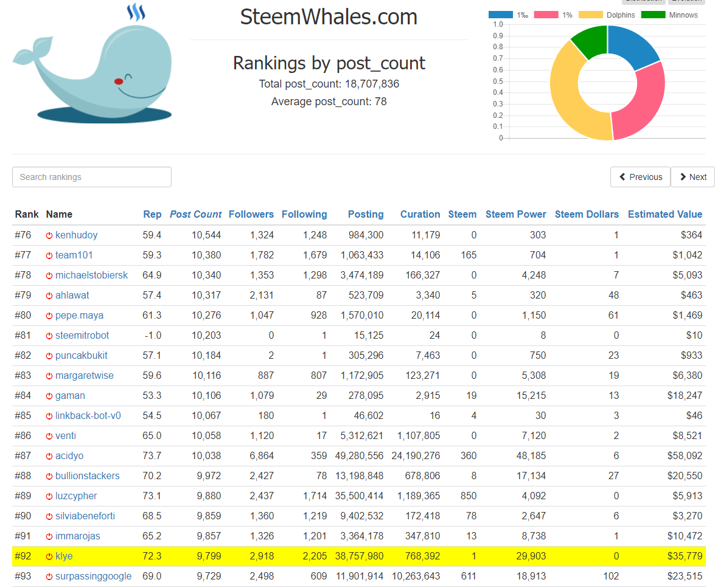This screenshot has height=588, width=715.
Task: Toggle the yellow Dolphins legend swatch
Action: point(590,15)
